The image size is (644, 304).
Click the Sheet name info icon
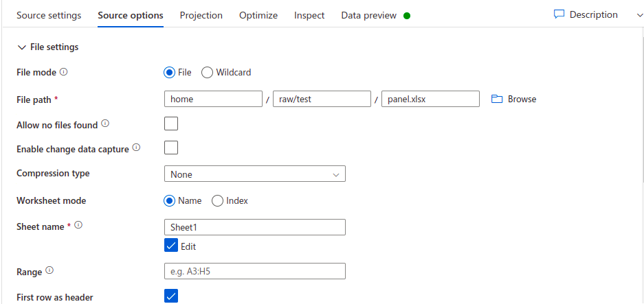(78, 225)
